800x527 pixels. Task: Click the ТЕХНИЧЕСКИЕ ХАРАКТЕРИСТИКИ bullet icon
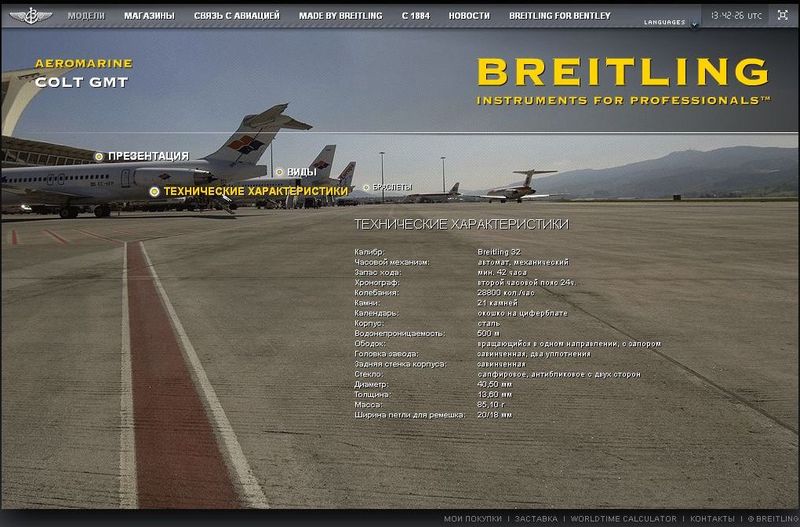(154, 191)
